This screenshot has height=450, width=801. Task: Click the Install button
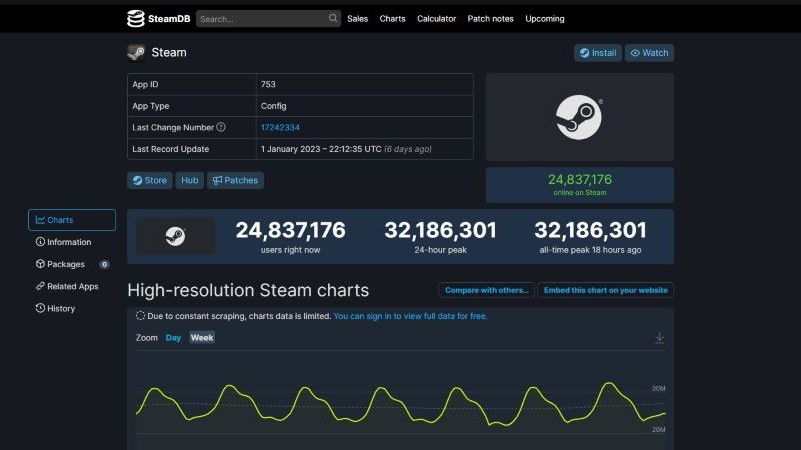[598, 53]
